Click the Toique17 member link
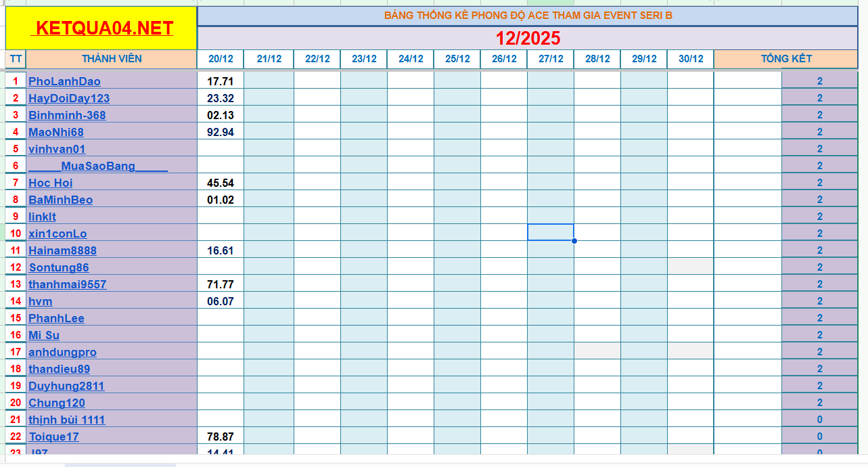Screen dimensions: 868x467 (53, 437)
